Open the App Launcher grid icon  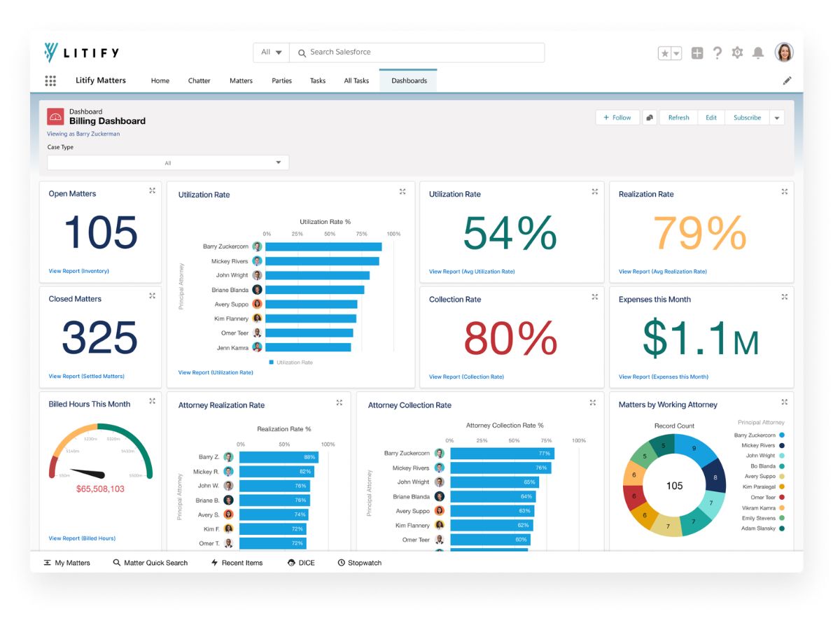(50, 80)
